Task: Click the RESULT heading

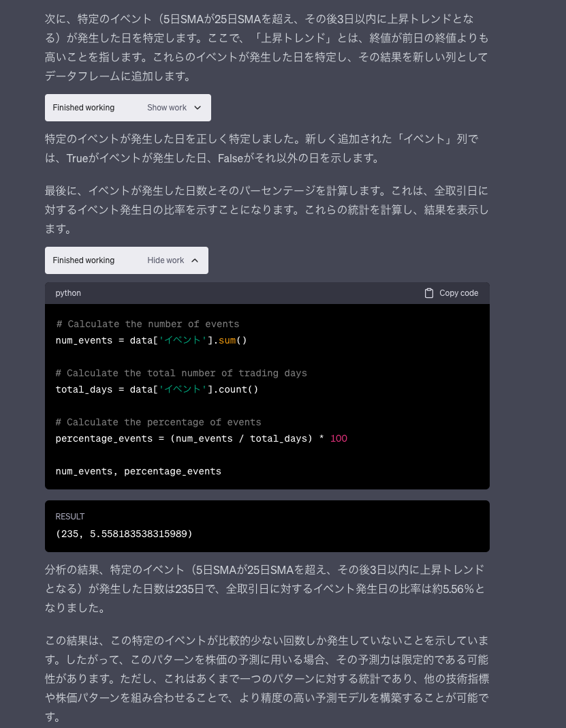Action: pos(70,516)
